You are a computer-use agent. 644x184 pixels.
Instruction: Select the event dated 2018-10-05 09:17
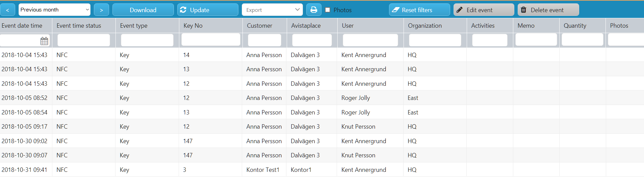coord(322,126)
